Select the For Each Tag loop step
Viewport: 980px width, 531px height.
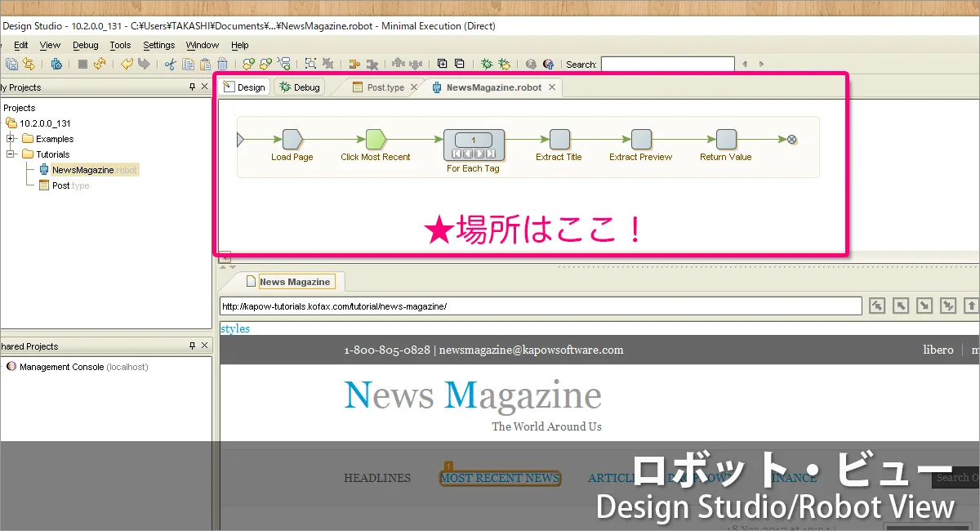474,145
